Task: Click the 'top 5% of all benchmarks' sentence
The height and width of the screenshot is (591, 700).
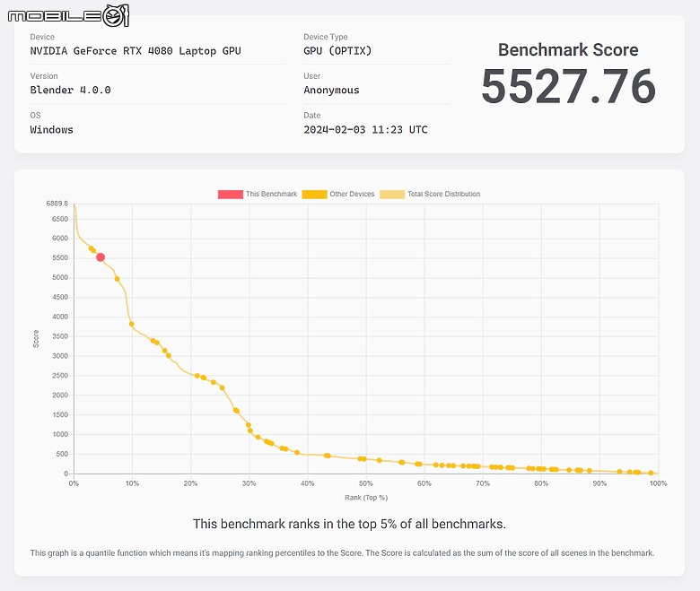Action: (350, 524)
